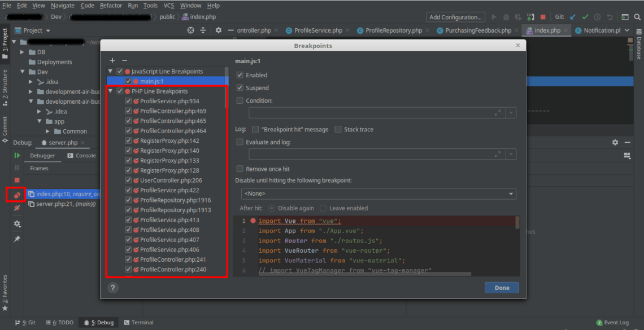
Task: Collapse the PHP Line Breakpoints group
Action: click(x=111, y=91)
